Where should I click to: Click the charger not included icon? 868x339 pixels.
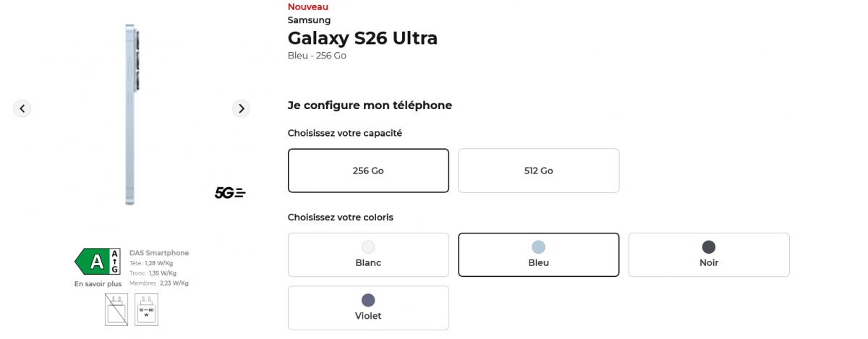pos(116,309)
